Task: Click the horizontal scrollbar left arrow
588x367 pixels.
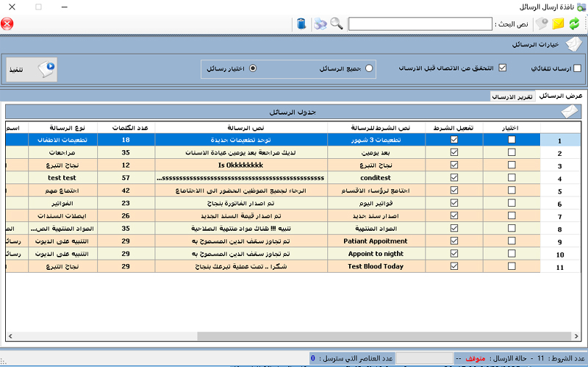Action: pos(10,336)
